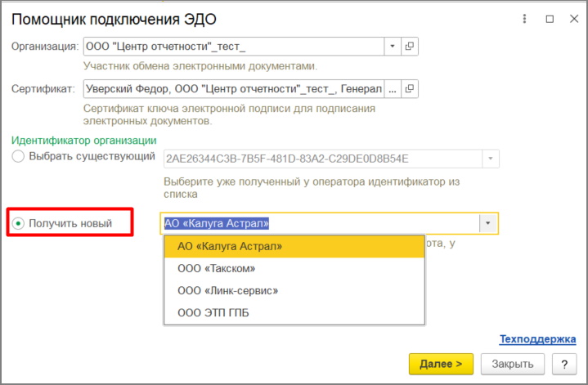Open the three-dot more options menu
The image size is (588, 385).
tap(524, 19)
